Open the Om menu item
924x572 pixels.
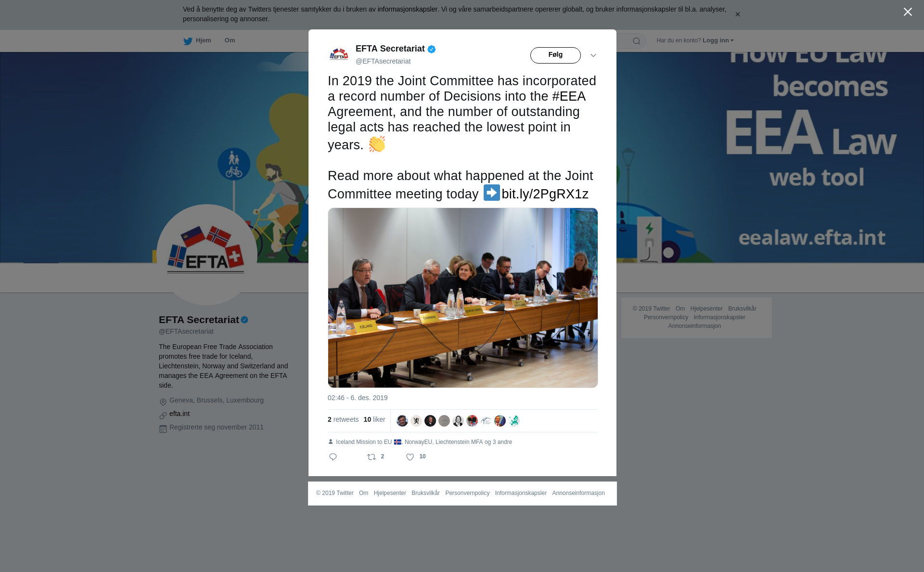pos(230,40)
